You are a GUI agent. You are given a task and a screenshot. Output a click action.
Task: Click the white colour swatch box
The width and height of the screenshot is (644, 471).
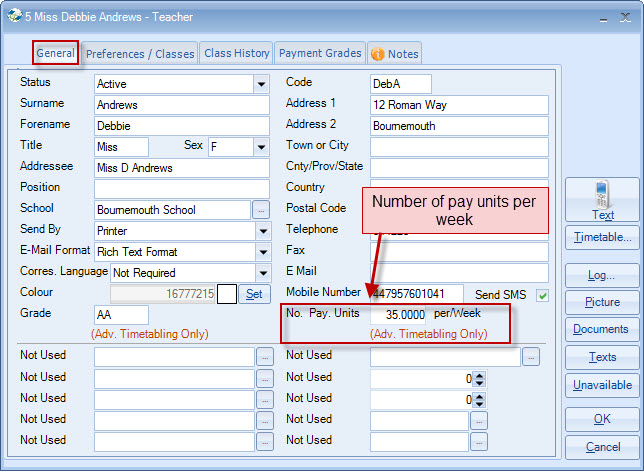coord(227,294)
